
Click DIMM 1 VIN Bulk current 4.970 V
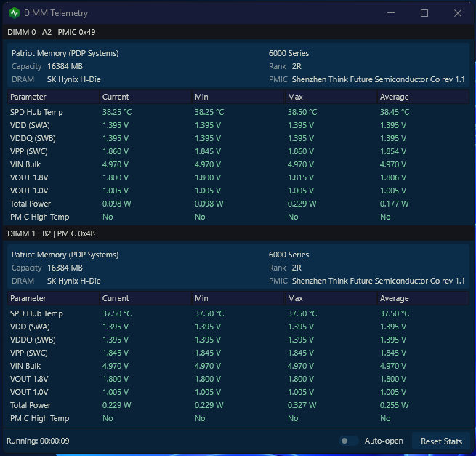coord(116,366)
